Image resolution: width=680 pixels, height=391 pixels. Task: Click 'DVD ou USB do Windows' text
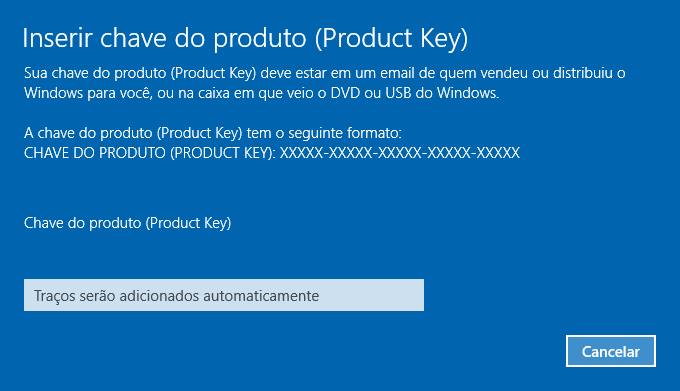[415, 93]
